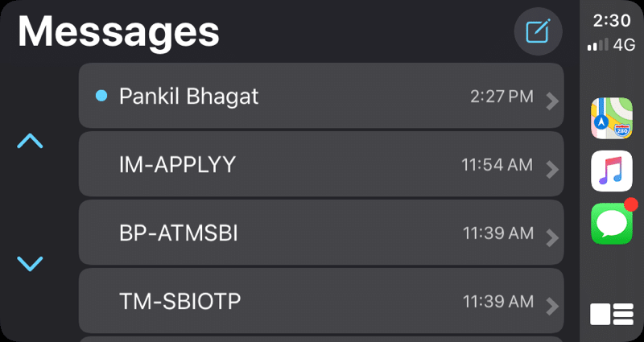Expand the IM-APPLYY message chevron
Screen dimensions: 644x342
click(551, 169)
